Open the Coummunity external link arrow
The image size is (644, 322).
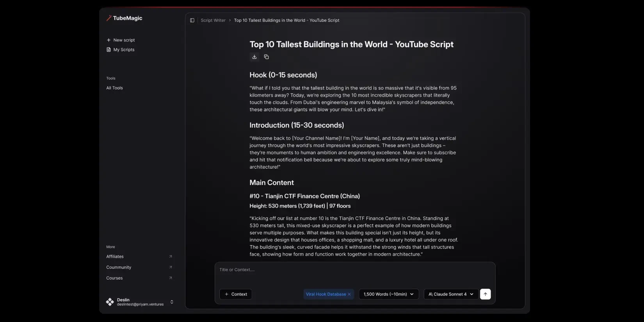coord(171,267)
